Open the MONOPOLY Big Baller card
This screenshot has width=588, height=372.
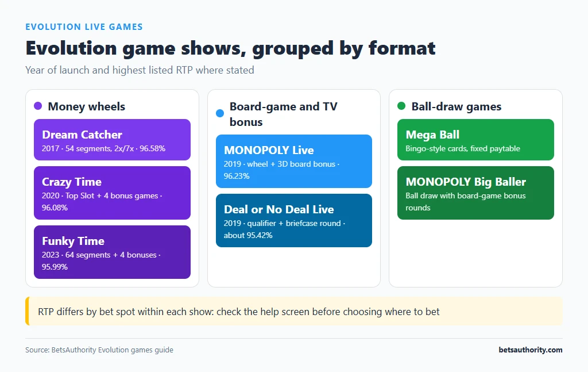[475, 193]
